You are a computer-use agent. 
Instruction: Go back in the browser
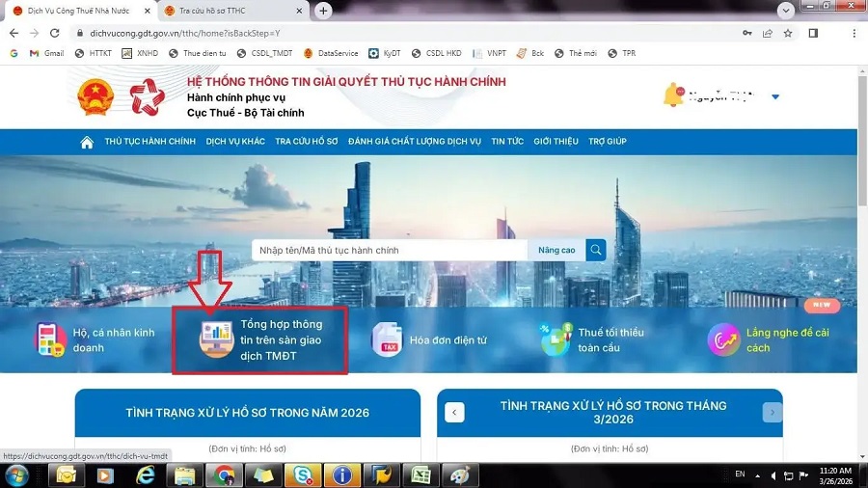[x=14, y=33]
